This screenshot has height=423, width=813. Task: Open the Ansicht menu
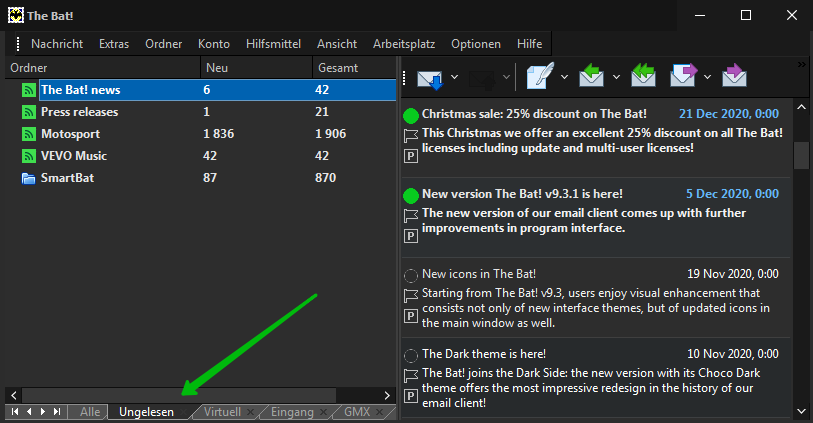pos(337,44)
